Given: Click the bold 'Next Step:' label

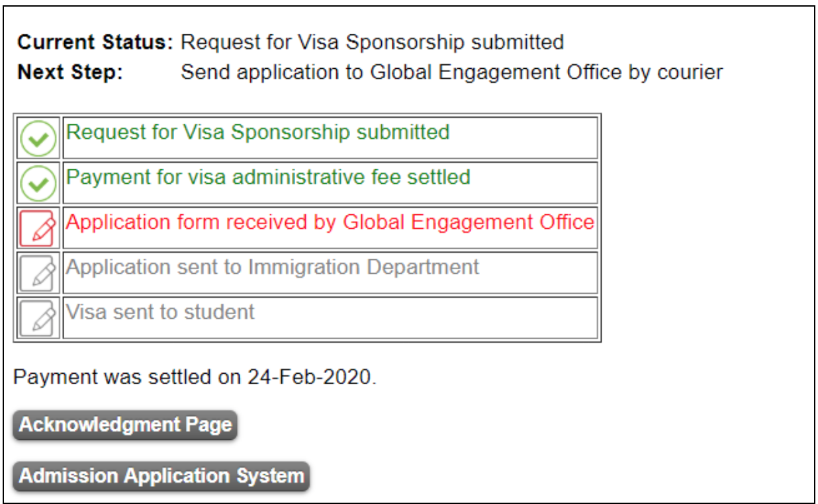Looking at the screenshot, I should 70,72.
